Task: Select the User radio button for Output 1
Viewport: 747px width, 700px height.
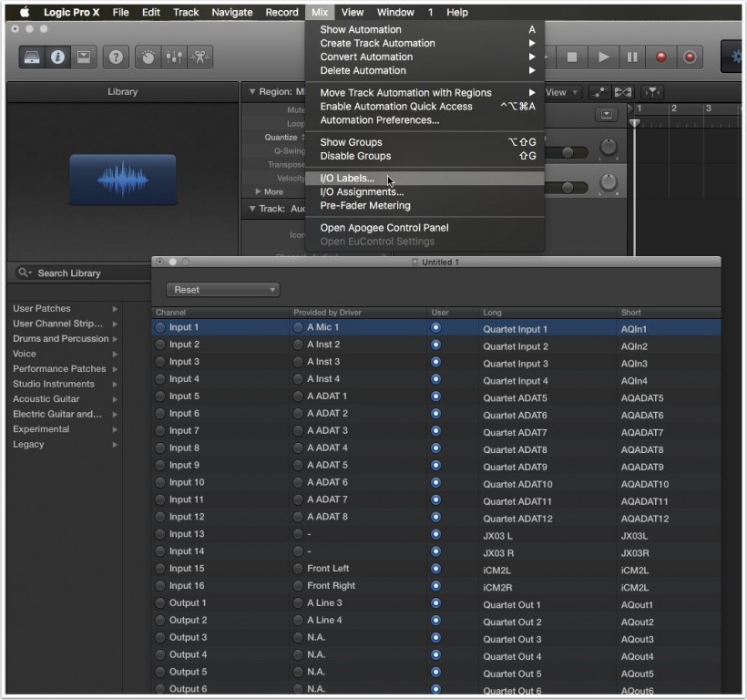Action: [435, 602]
